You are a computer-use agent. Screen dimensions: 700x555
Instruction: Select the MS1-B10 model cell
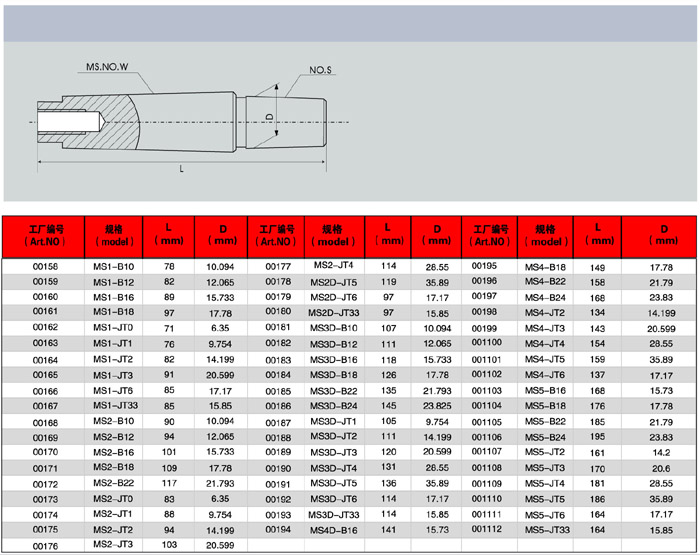pyautogui.click(x=113, y=268)
